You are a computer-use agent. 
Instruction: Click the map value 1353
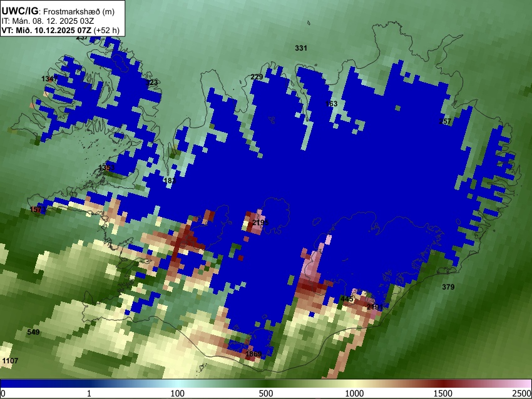click(106, 168)
